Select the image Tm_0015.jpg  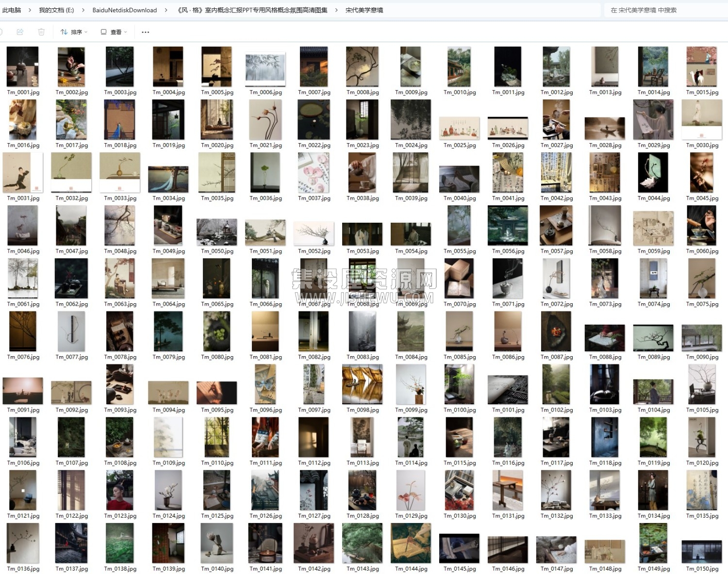click(x=702, y=71)
